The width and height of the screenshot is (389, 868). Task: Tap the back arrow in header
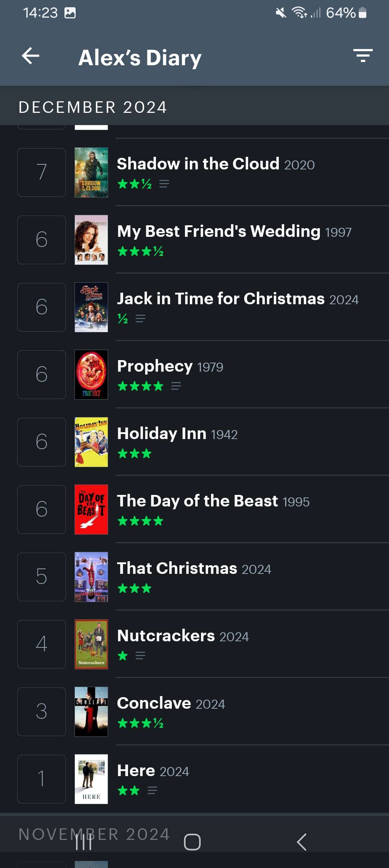[31, 56]
